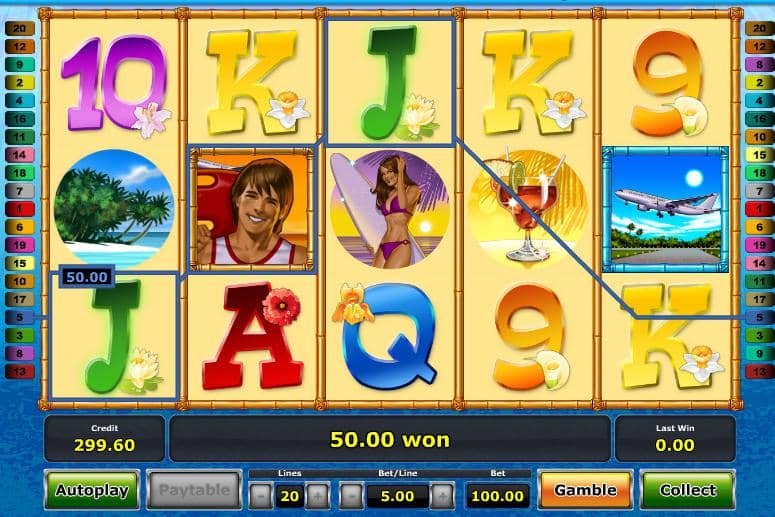Start Autoplay mode
Viewport: 775px width, 517px height.
(92, 490)
